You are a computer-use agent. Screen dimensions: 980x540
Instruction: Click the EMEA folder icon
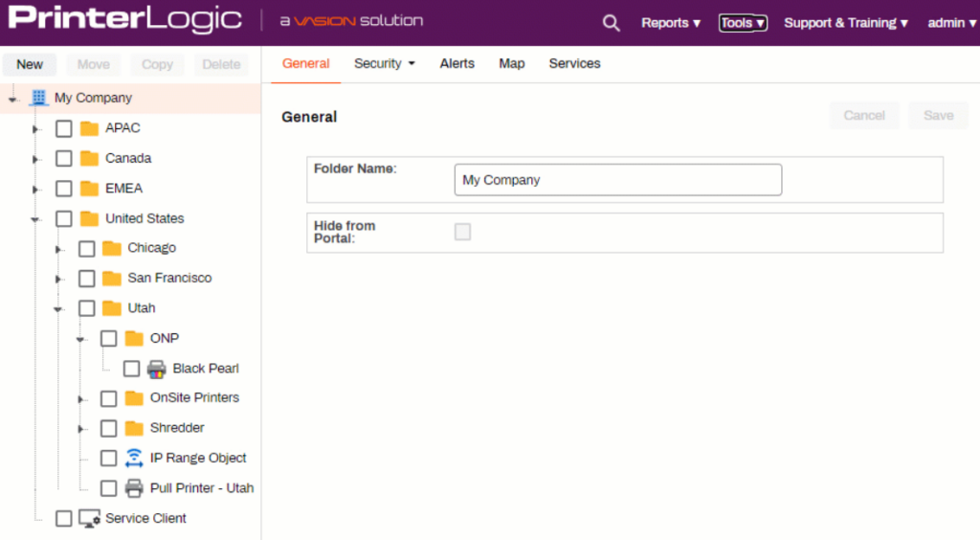pos(89,188)
